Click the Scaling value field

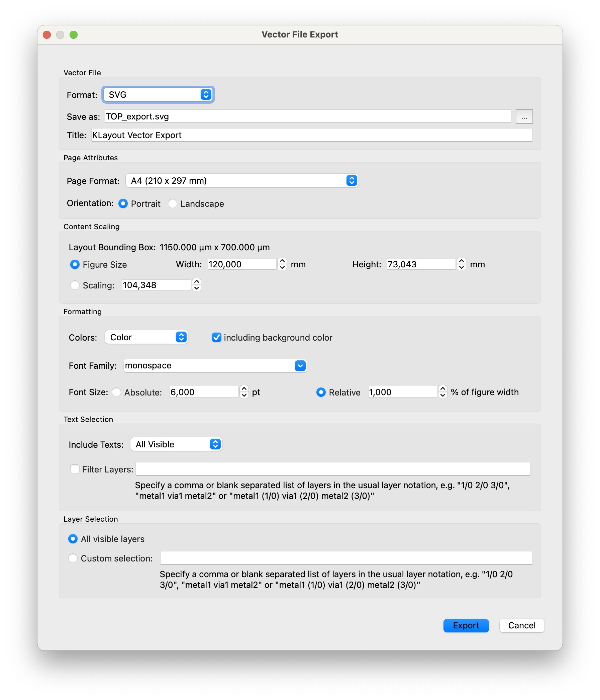pyautogui.click(x=156, y=285)
